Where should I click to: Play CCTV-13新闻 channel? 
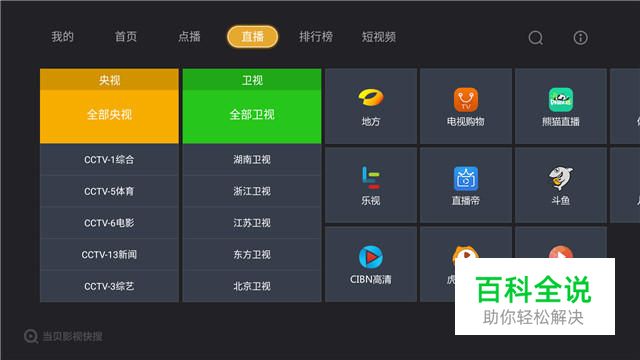point(109,255)
